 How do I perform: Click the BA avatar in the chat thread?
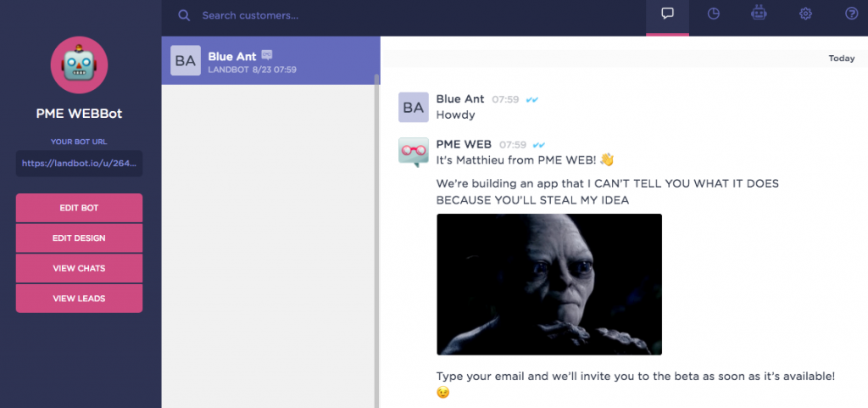click(414, 108)
